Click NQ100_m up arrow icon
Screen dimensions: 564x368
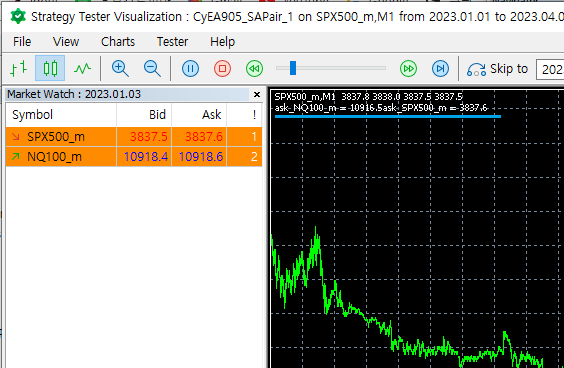click(x=15, y=156)
